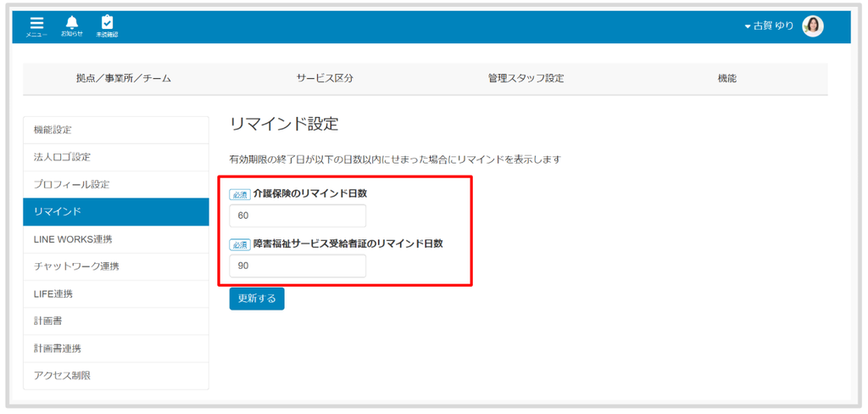The image size is (868, 414).
Task: Switch to 管理スタッフ設定 tab
Action: [526, 78]
